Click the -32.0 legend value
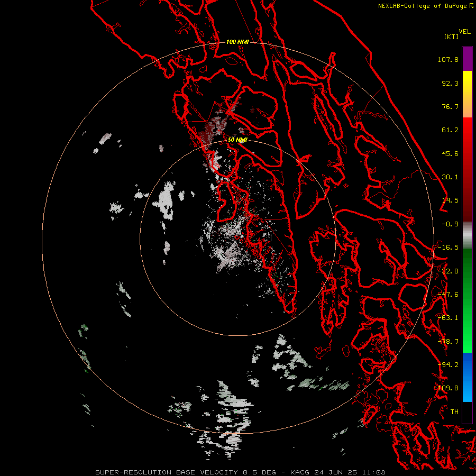Screen dimensions: 476x476 point(448,271)
